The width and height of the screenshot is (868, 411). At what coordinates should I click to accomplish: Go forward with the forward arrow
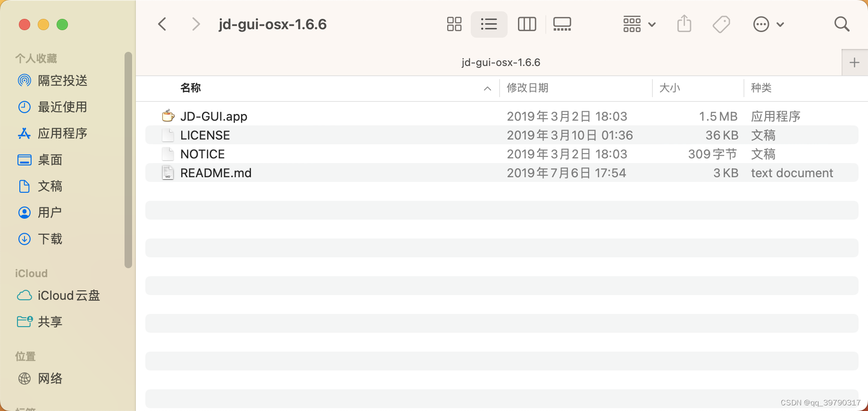click(x=196, y=24)
